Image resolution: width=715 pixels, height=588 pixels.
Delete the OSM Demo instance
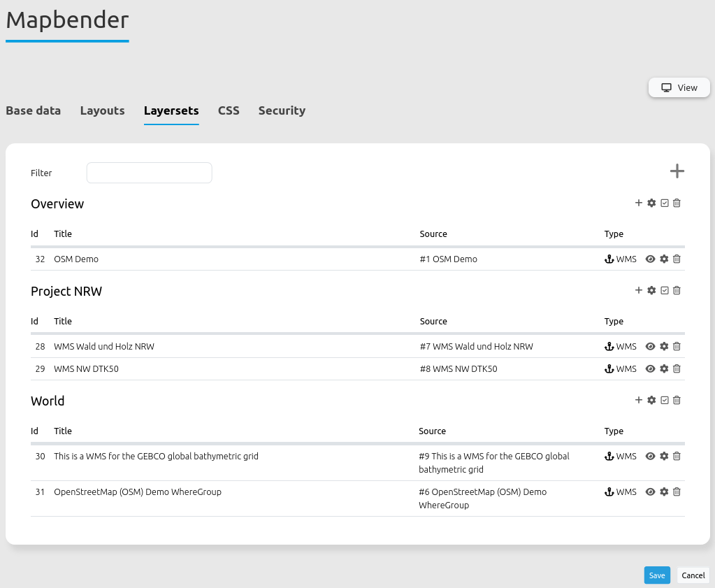click(677, 259)
